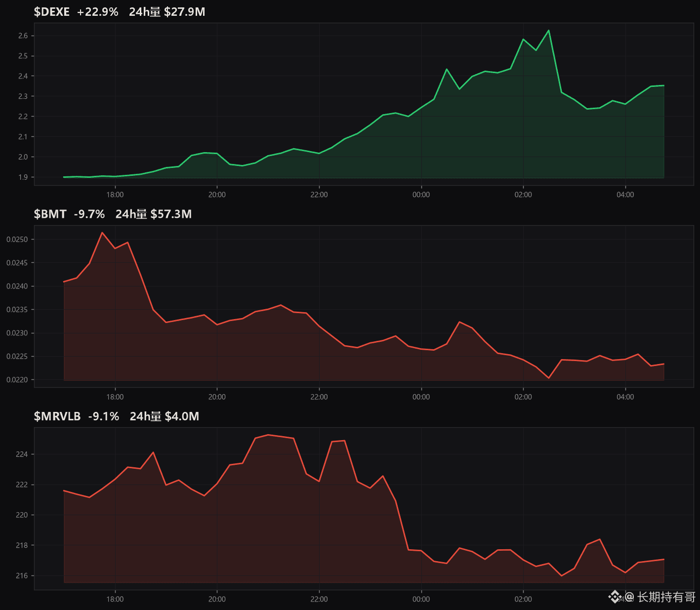Click the 02:00 time label under DEXE chart
Screen dimensions: 700x610
(x=523, y=195)
